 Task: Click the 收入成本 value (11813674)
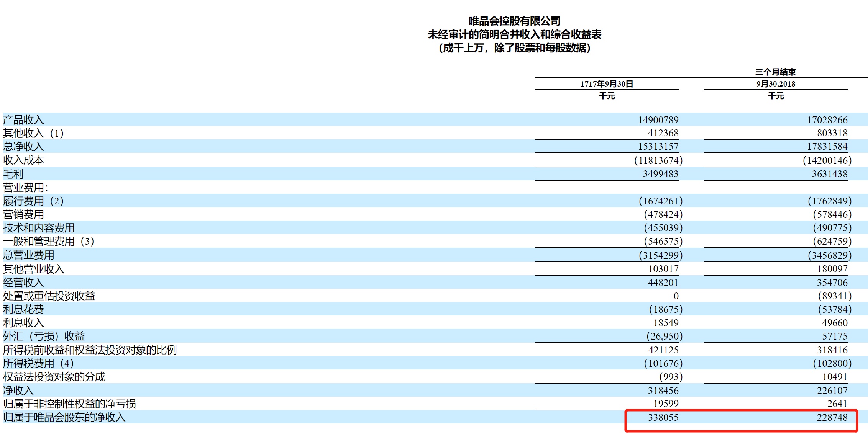coord(658,160)
